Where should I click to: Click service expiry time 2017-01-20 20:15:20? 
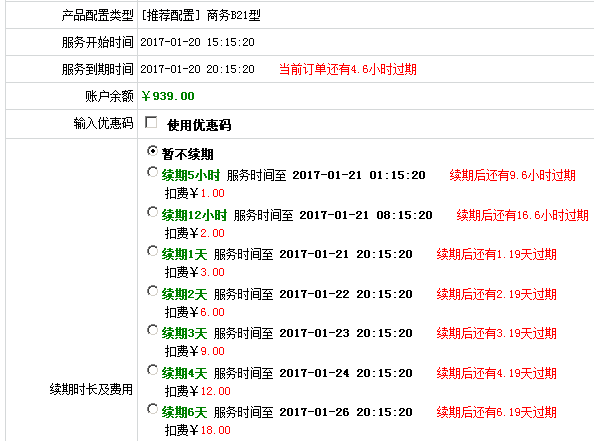tap(197, 69)
